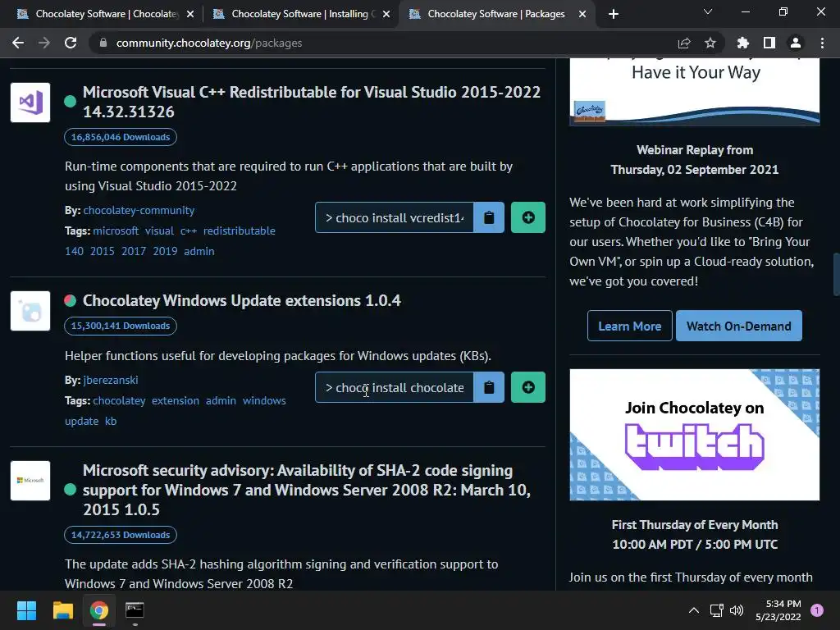The height and width of the screenshot is (630, 840).
Task: Click the microsoft tag
Action: click(116, 231)
